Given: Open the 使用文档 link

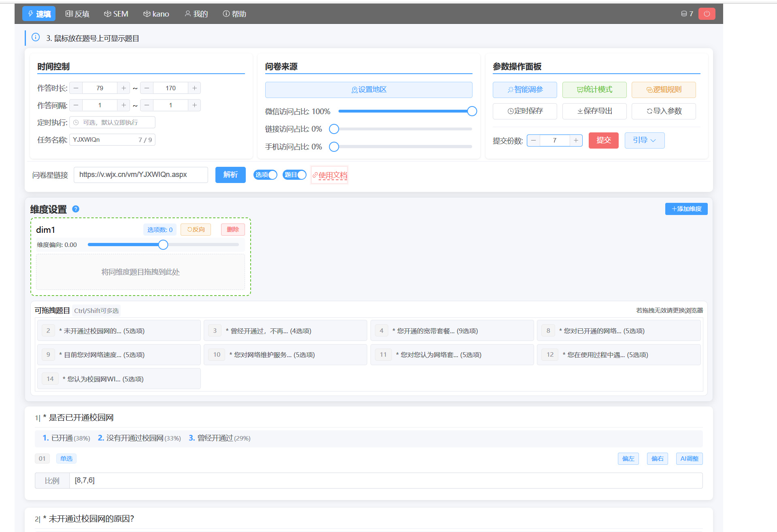Looking at the screenshot, I should (330, 175).
